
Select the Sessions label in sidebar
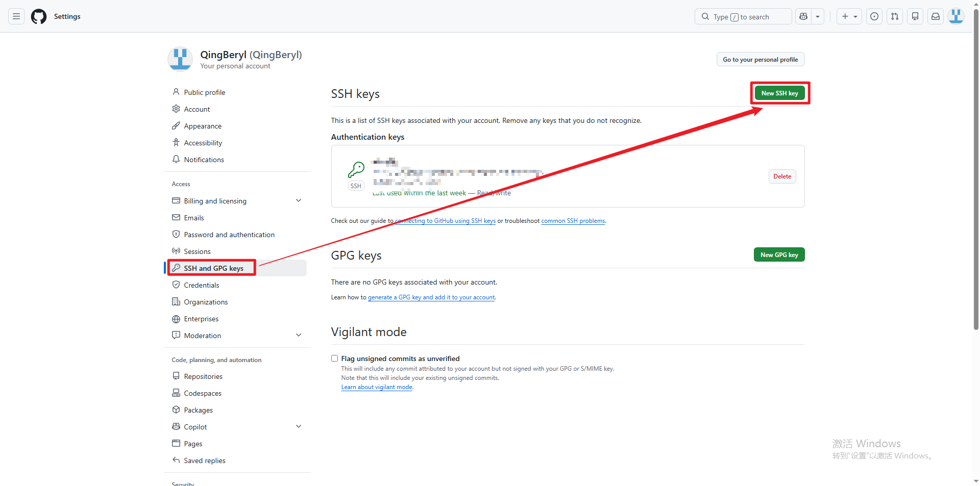pyautogui.click(x=197, y=251)
